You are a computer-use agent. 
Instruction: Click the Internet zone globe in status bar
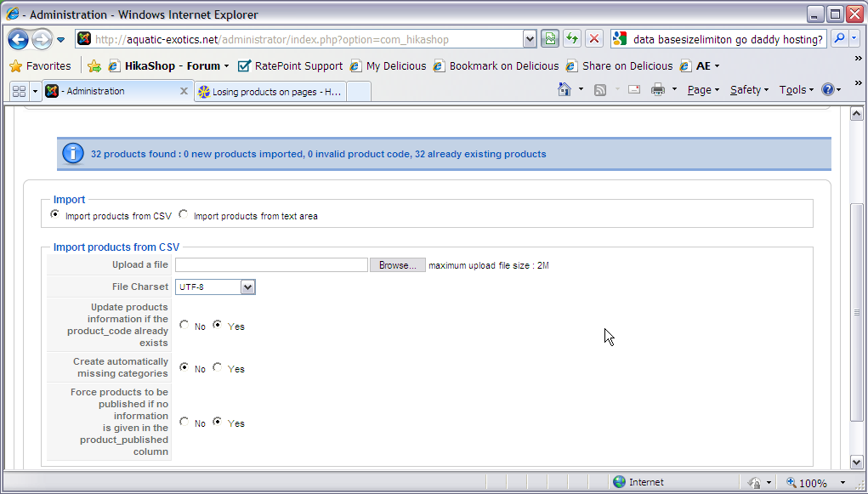(x=619, y=482)
